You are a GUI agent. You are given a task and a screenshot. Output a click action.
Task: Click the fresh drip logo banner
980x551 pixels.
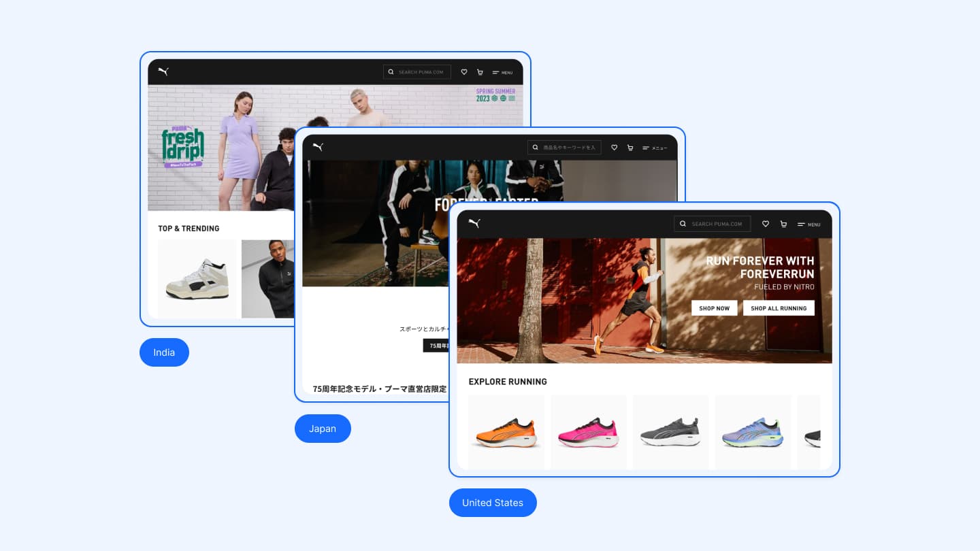183,146
